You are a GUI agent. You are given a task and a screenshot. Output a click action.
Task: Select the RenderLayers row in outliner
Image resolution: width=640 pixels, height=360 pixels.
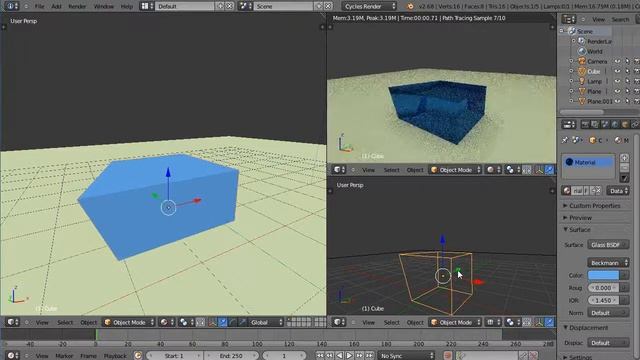point(599,41)
